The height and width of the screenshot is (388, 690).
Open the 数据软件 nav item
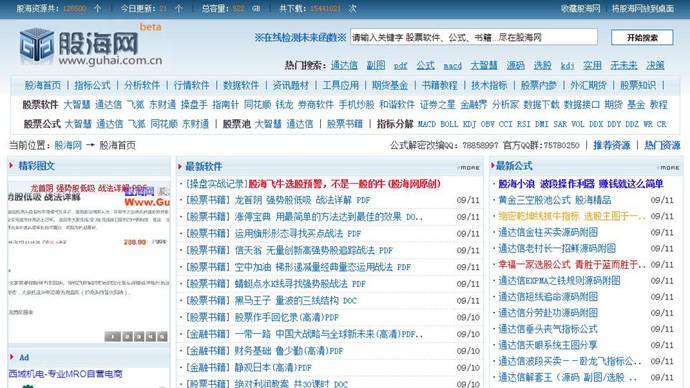(241, 85)
